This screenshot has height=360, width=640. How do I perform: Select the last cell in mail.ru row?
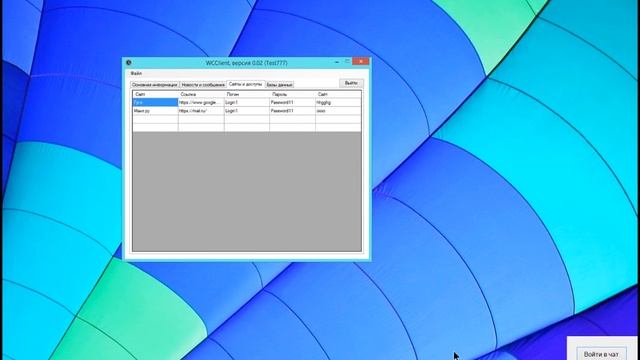338,111
